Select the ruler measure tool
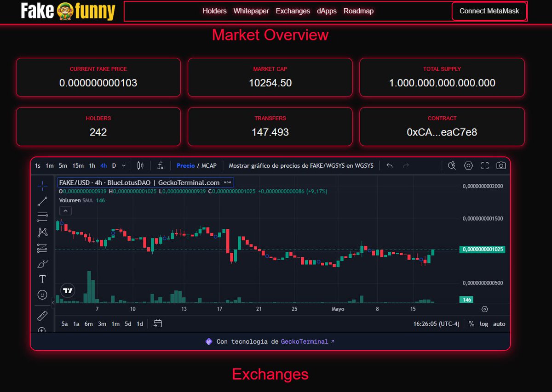 click(42, 316)
